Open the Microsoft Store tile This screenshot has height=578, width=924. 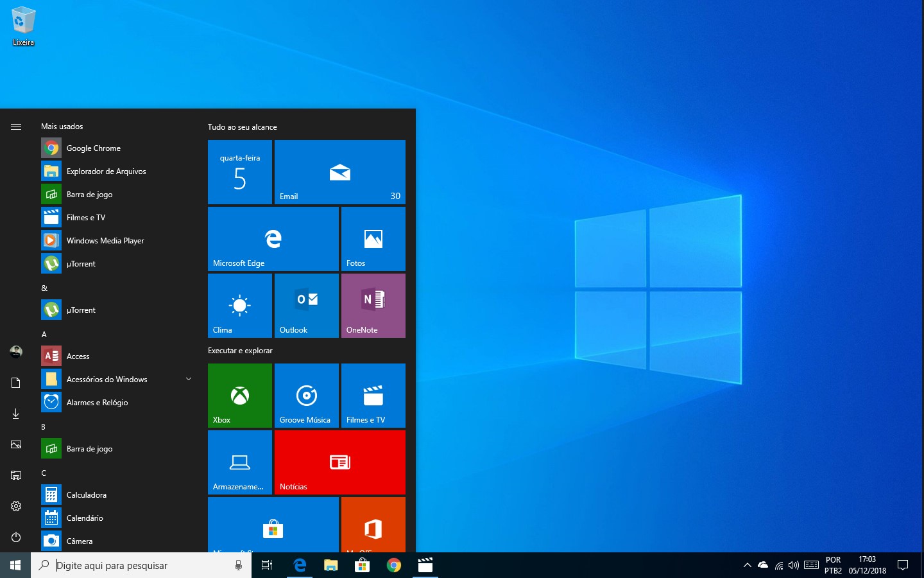273,525
